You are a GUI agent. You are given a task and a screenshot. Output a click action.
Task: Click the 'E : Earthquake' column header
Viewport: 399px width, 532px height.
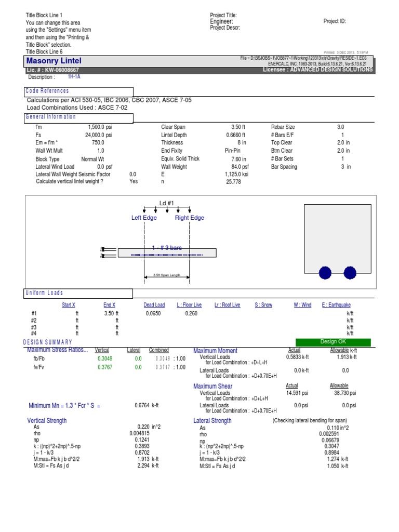click(336, 305)
